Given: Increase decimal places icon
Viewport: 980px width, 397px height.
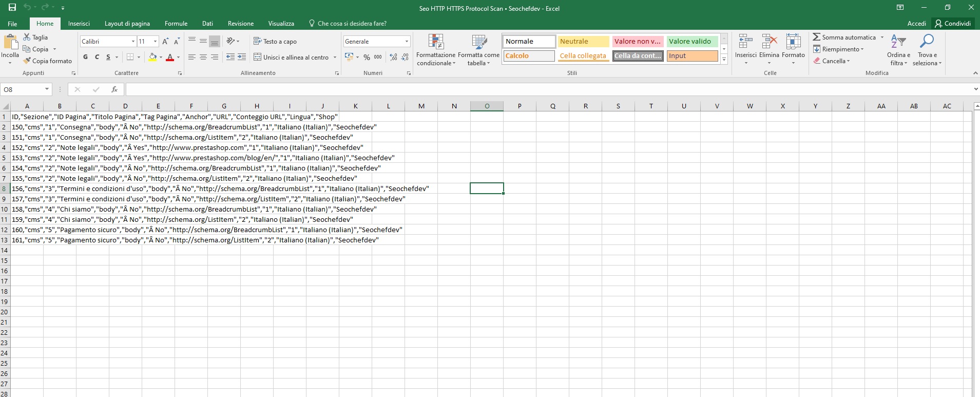Looking at the screenshot, I should [x=393, y=57].
